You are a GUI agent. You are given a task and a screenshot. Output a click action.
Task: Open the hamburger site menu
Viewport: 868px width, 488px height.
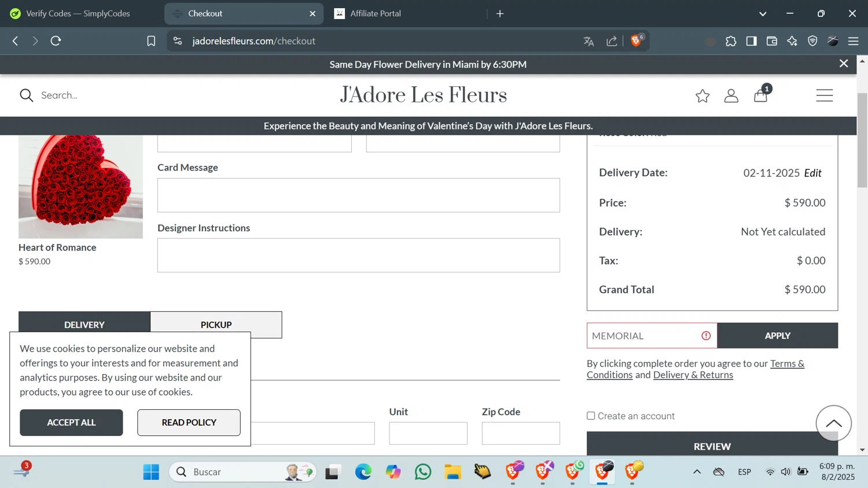pos(825,95)
